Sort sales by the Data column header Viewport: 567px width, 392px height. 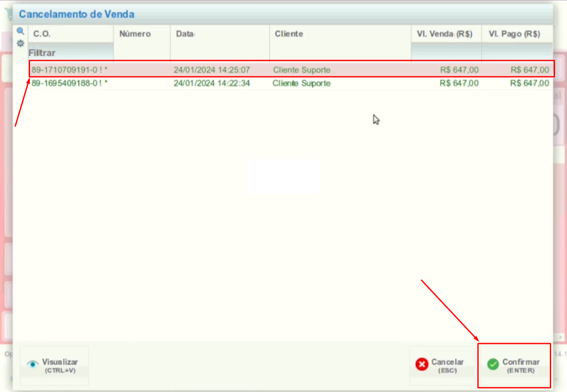(x=185, y=34)
